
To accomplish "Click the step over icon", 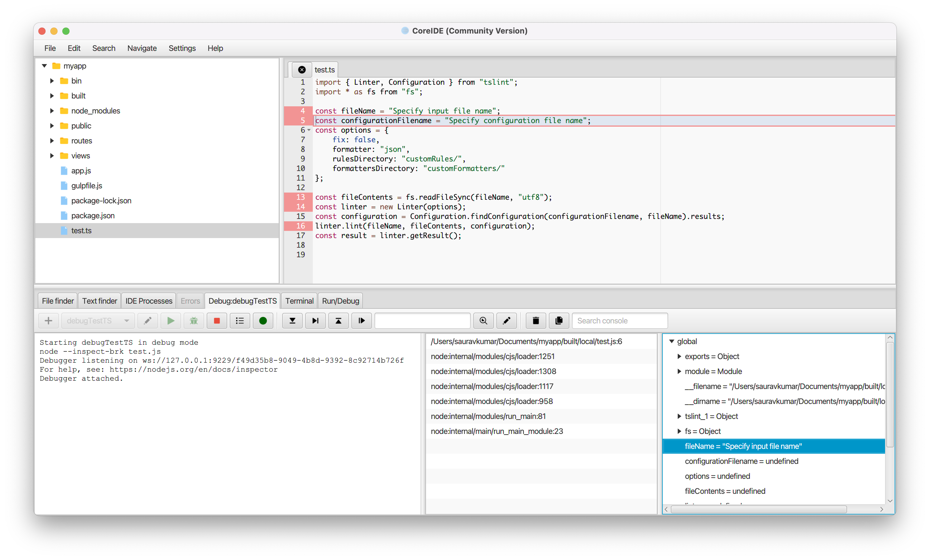I will (x=315, y=321).
